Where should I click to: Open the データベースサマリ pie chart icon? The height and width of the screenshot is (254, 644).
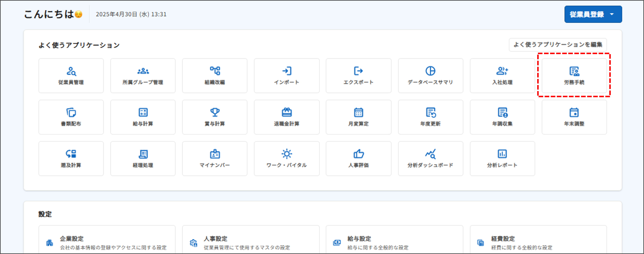point(431,75)
